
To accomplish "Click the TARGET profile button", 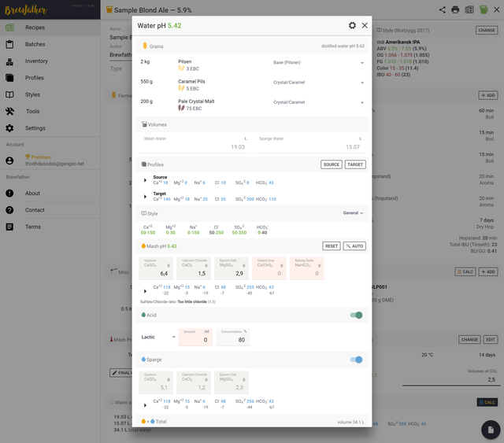I will [x=355, y=164].
